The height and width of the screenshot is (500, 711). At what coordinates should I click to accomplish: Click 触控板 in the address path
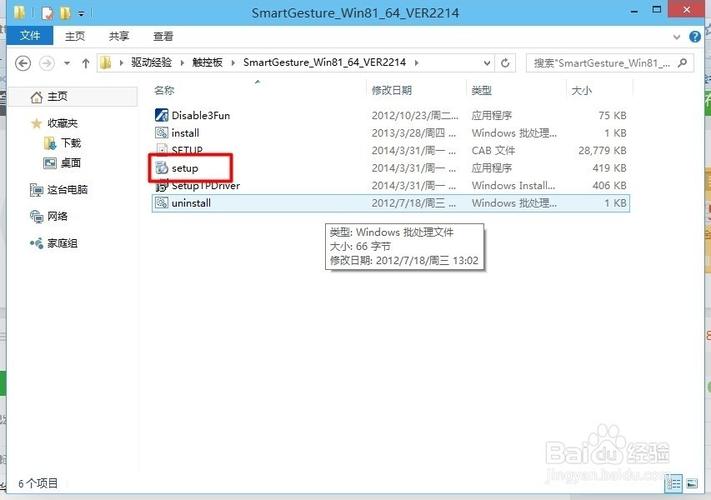207,63
